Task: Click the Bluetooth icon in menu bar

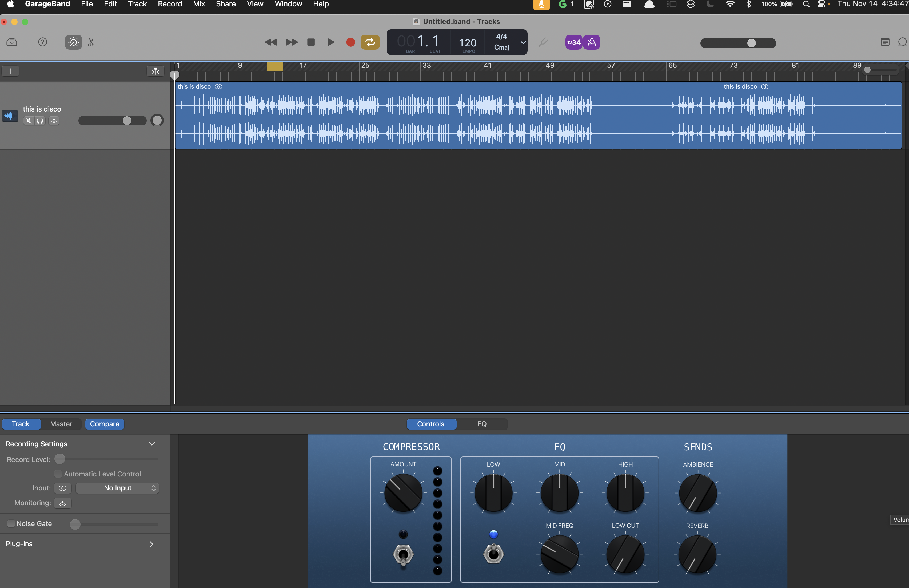Action: [x=748, y=4]
